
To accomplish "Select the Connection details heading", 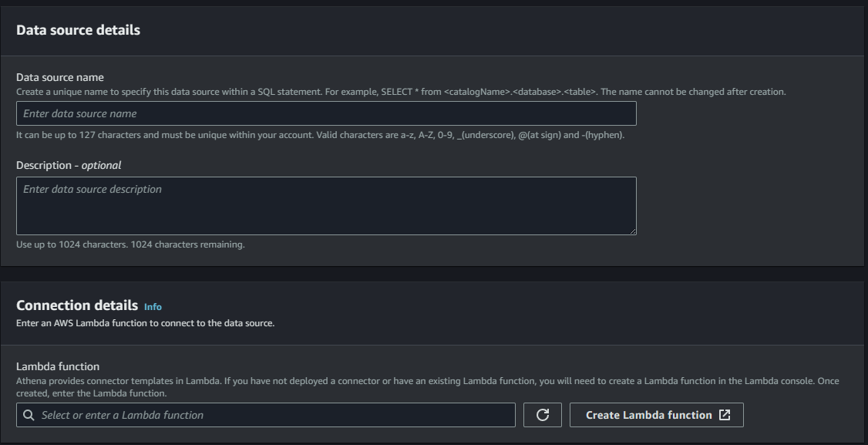I will (x=77, y=305).
